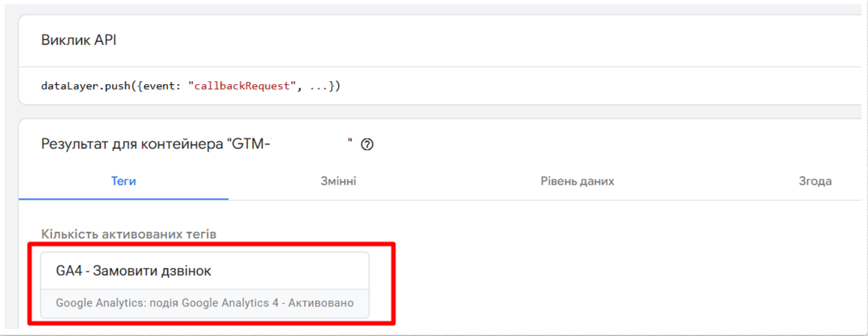868x336 pixels.
Task: Click the "callbackRequest" string in the code
Action: click(242, 86)
